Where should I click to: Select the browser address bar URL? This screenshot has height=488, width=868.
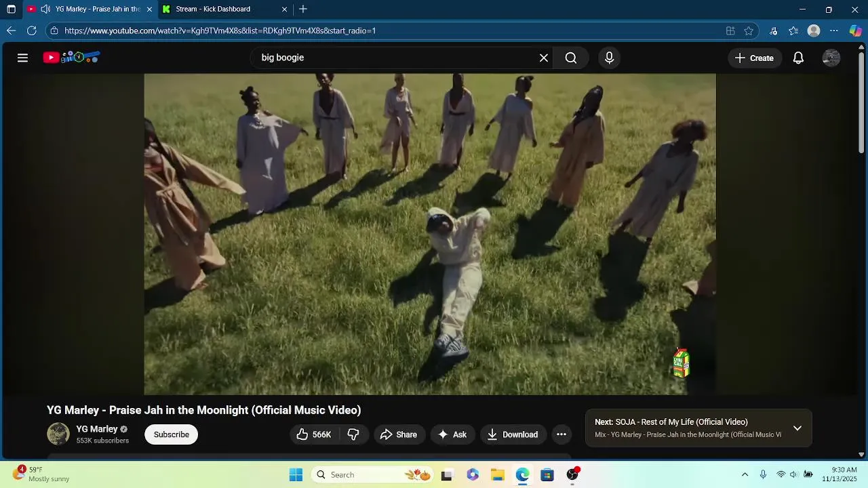click(220, 30)
